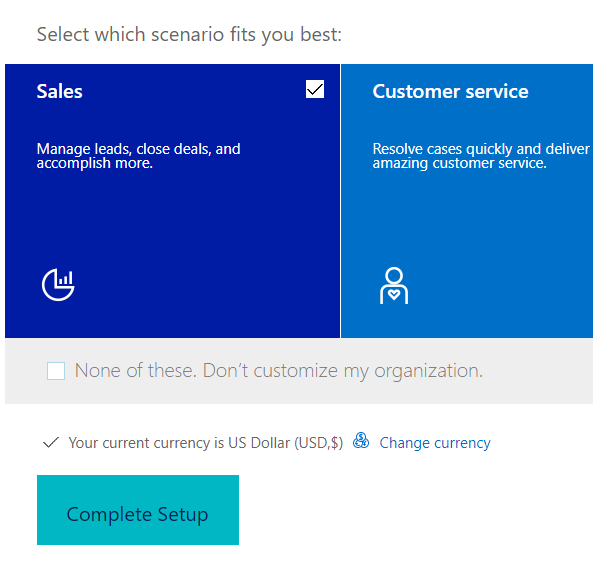Image resolution: width=593 pixels, height=579 pixels.
Task: Click the coins icon beside Change currency
Action: [x=361, y=441]
